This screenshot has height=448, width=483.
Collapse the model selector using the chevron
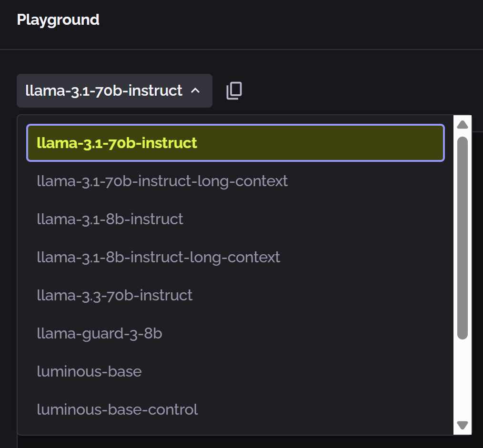tap(195, 90)
